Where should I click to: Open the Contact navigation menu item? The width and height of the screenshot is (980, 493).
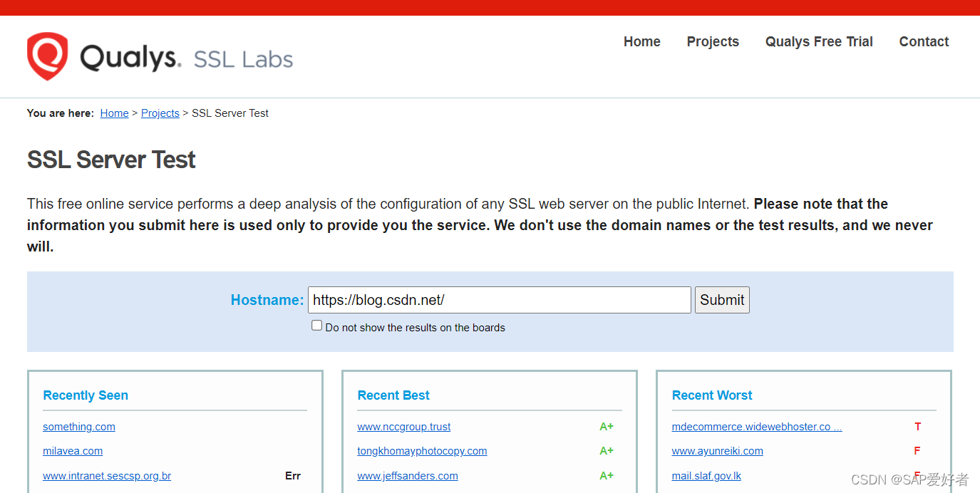[924, 42]
